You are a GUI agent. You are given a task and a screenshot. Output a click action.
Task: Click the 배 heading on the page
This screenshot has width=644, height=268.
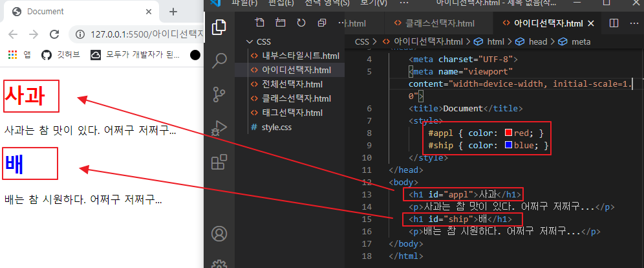(14, 163)
